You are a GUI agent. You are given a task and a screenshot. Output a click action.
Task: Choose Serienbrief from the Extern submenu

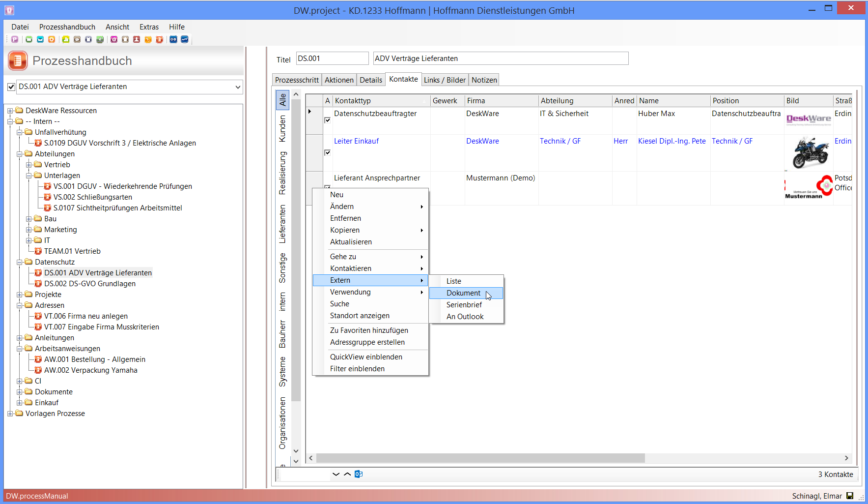click(464, 305)
